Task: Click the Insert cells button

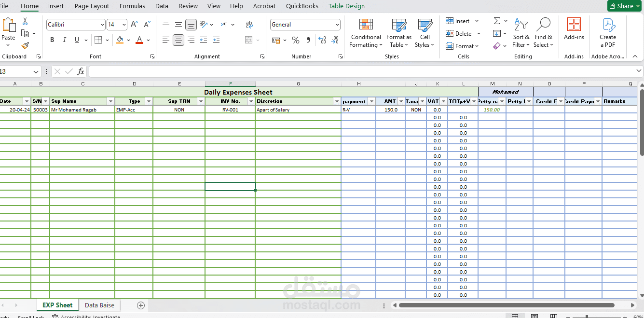Action: [462, 21]
